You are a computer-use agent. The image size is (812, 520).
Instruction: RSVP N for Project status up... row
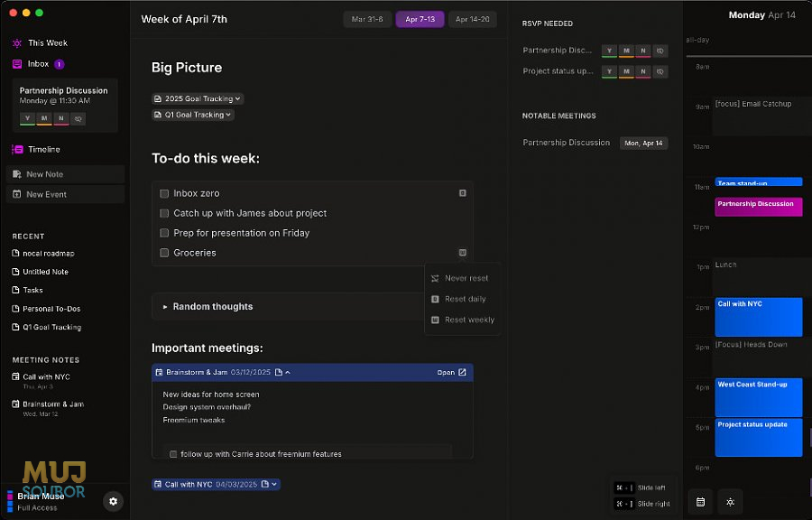pyautogui.click(x=643, y=71)
